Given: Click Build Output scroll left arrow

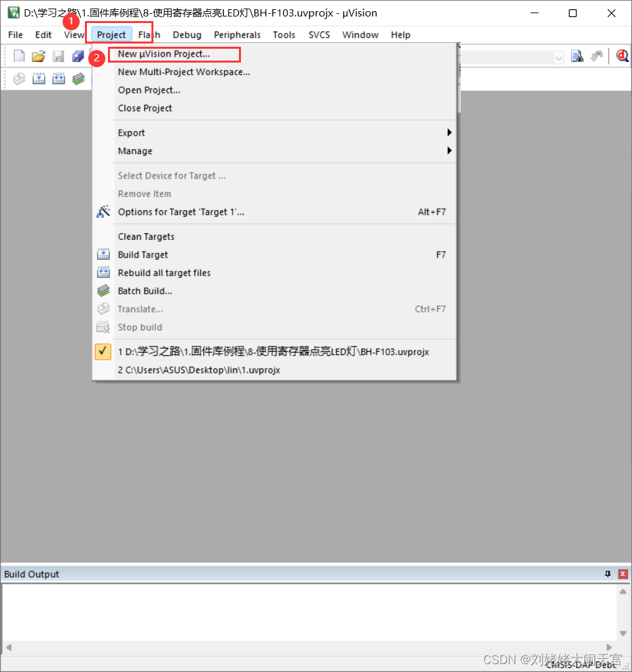Looking at the screenshot, I should (8, 647).
